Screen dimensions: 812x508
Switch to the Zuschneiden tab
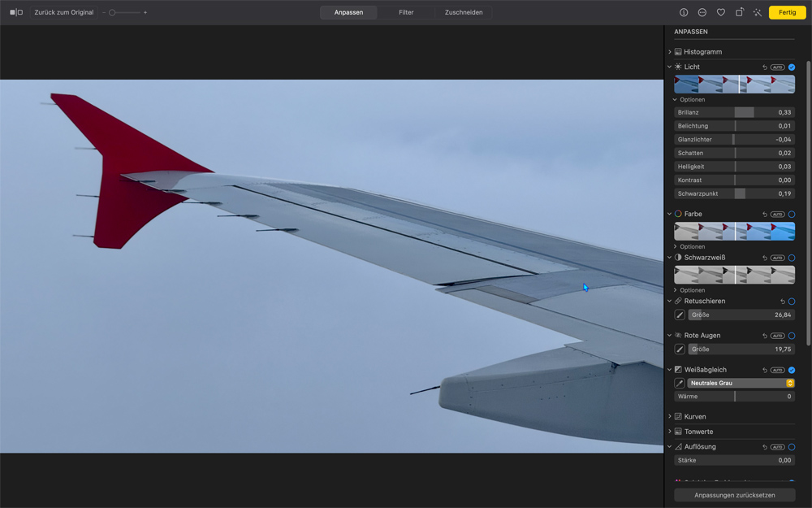click(x=464, y=12)
